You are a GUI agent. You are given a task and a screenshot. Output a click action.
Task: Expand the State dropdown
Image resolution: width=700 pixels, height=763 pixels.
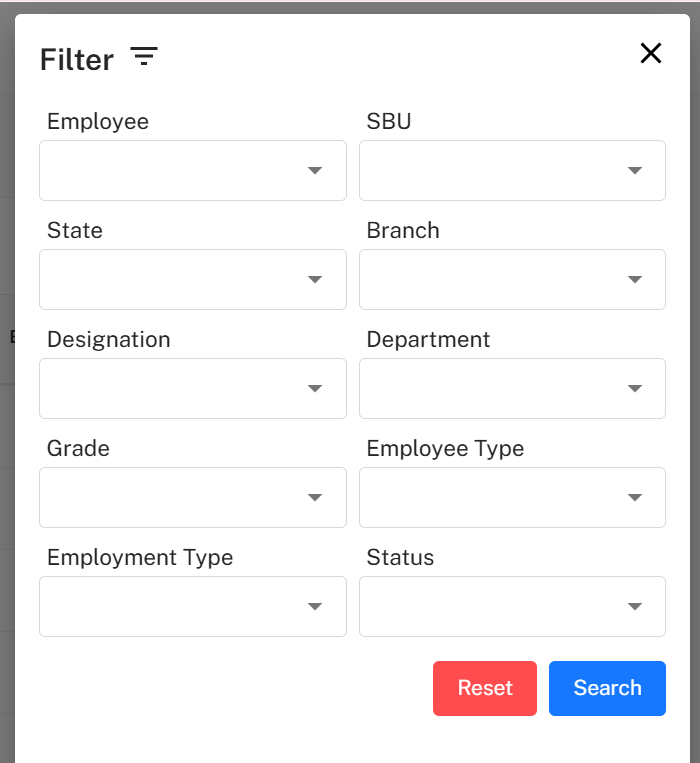pyautogui.click(x=193, y=279)
